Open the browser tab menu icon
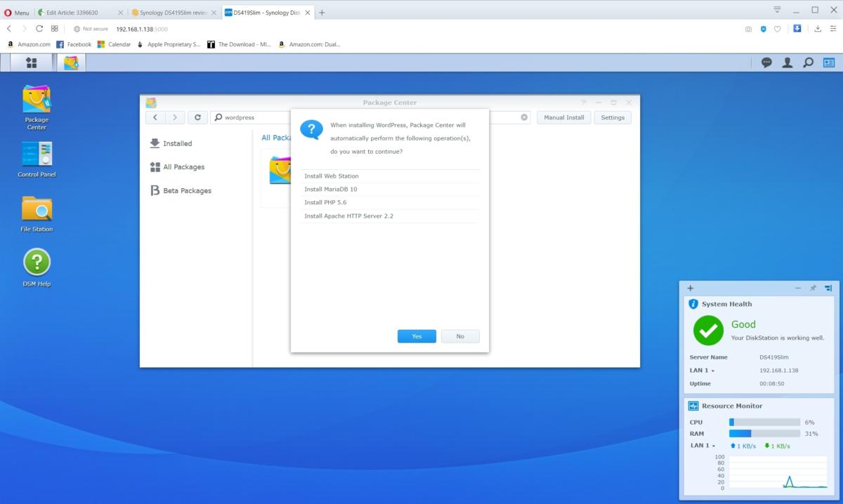The width and height of the screenshot is (843, 504). tap(778, 10)
